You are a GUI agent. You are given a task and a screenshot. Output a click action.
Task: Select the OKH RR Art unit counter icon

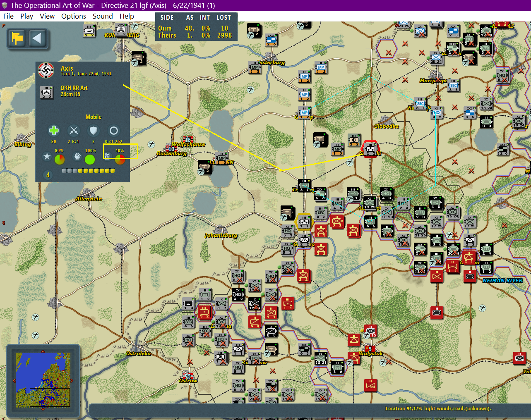[46, 92]
